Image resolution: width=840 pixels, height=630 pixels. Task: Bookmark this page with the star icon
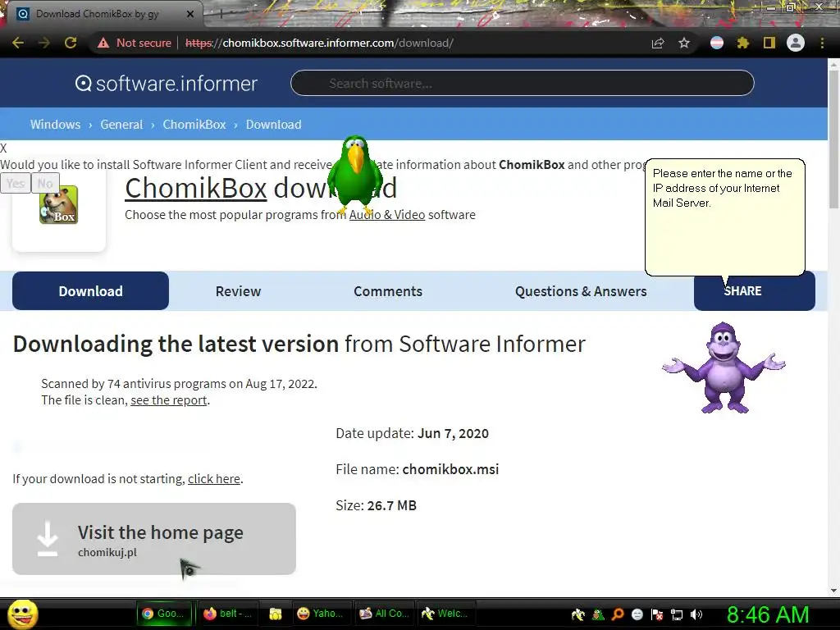tap(684, 43)
